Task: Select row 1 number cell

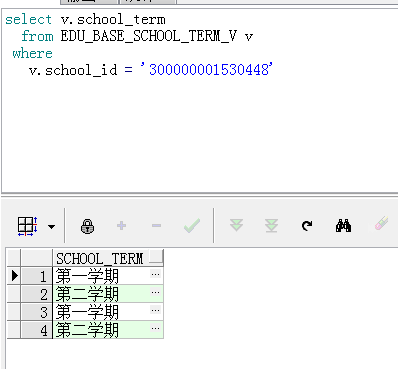Action: [37, 276]
